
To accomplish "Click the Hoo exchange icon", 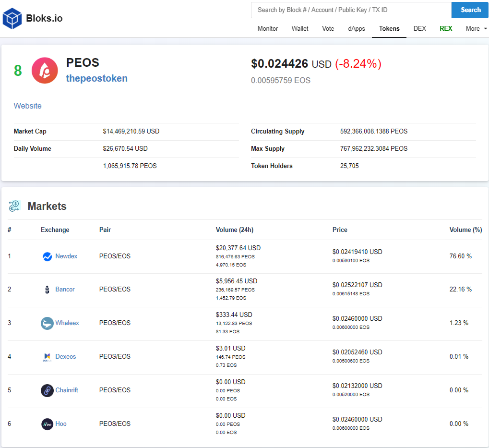I will [x=47, y=424].
